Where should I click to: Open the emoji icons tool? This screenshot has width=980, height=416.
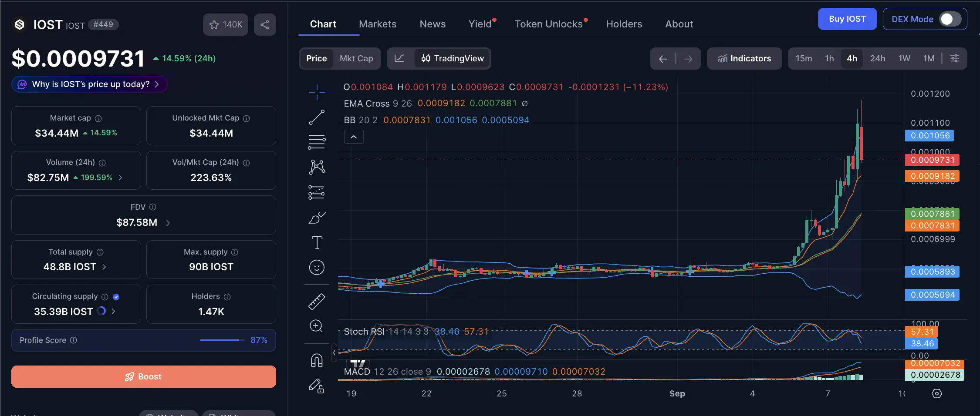point(317,267)
